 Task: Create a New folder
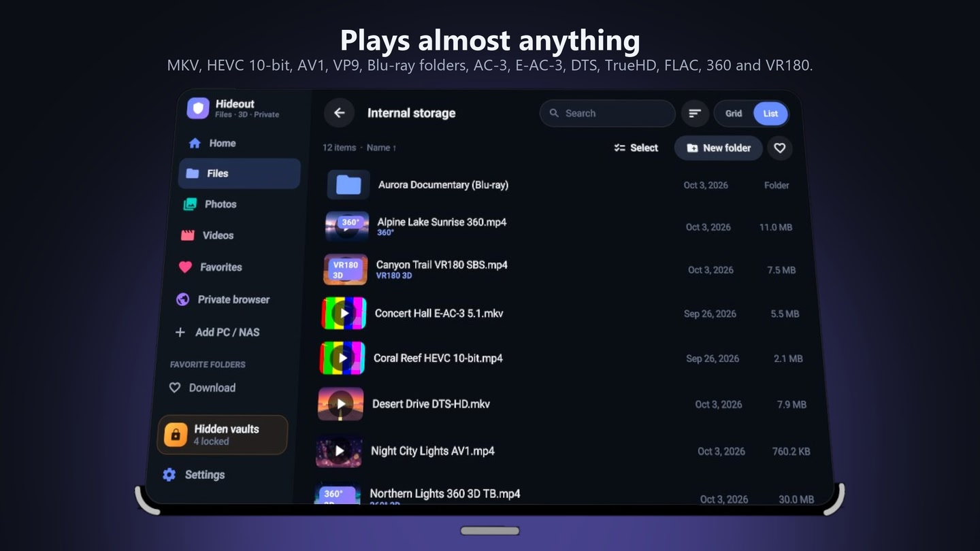pos(719,148)
